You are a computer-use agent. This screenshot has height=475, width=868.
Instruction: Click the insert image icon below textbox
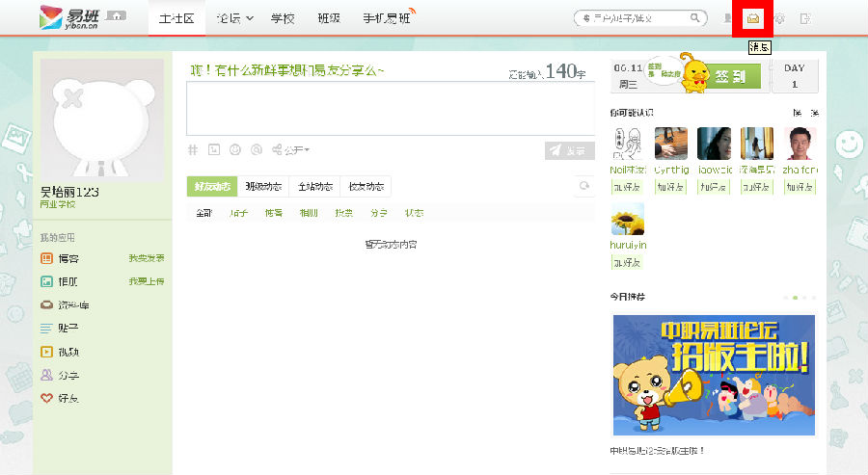214,149
